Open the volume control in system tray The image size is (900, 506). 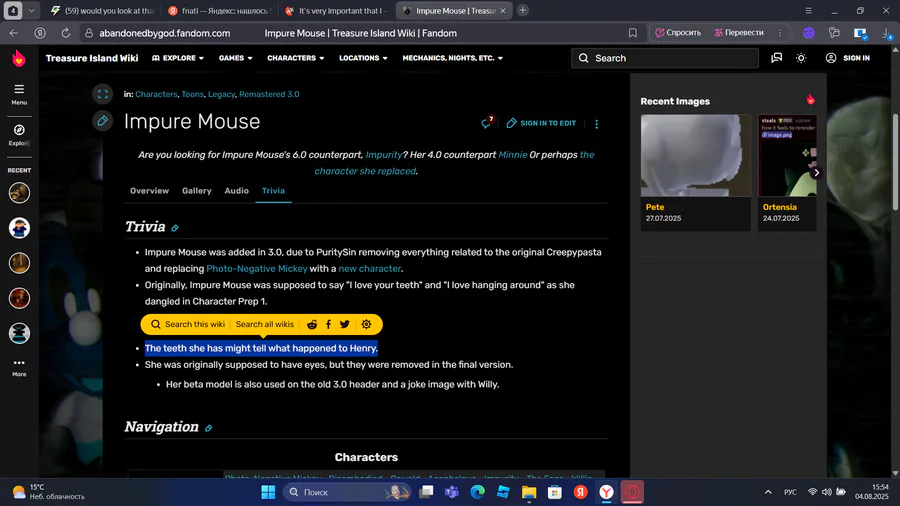click(x=827, y=492)
